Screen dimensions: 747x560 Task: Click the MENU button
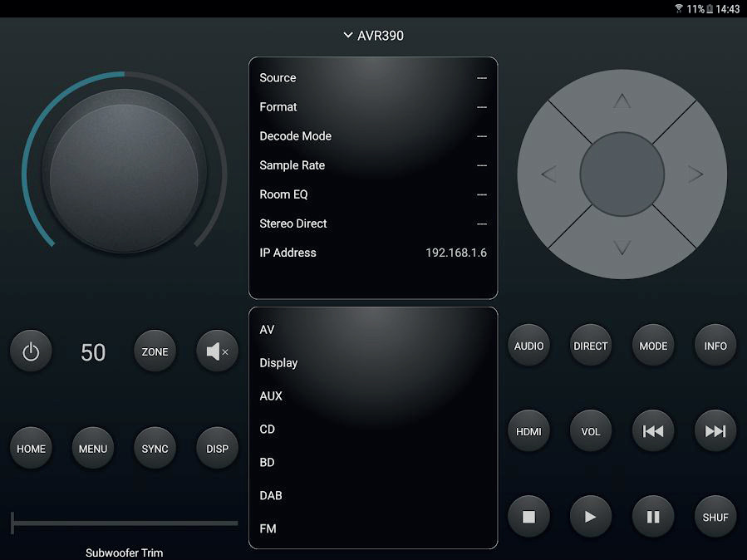[93, 449]
